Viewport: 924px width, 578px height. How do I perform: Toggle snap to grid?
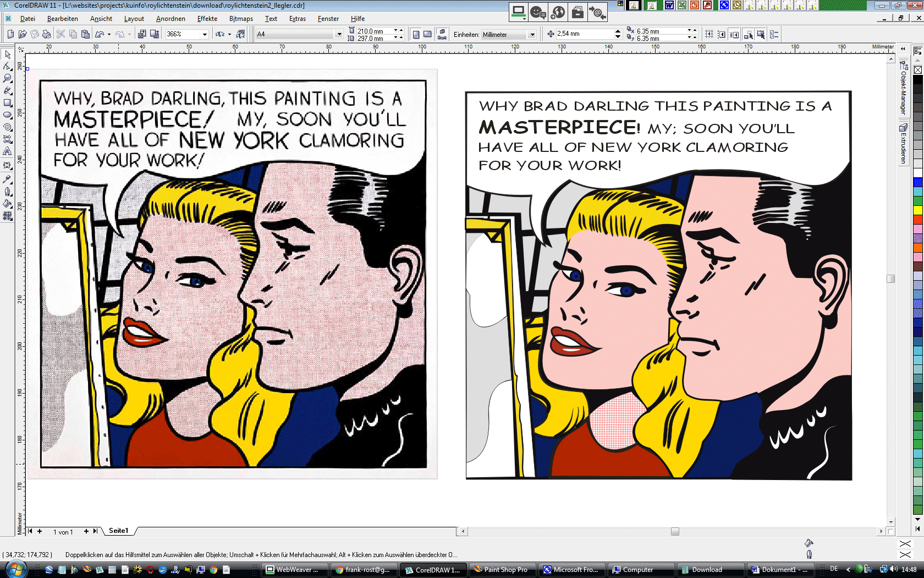click(x=709, y=34)
